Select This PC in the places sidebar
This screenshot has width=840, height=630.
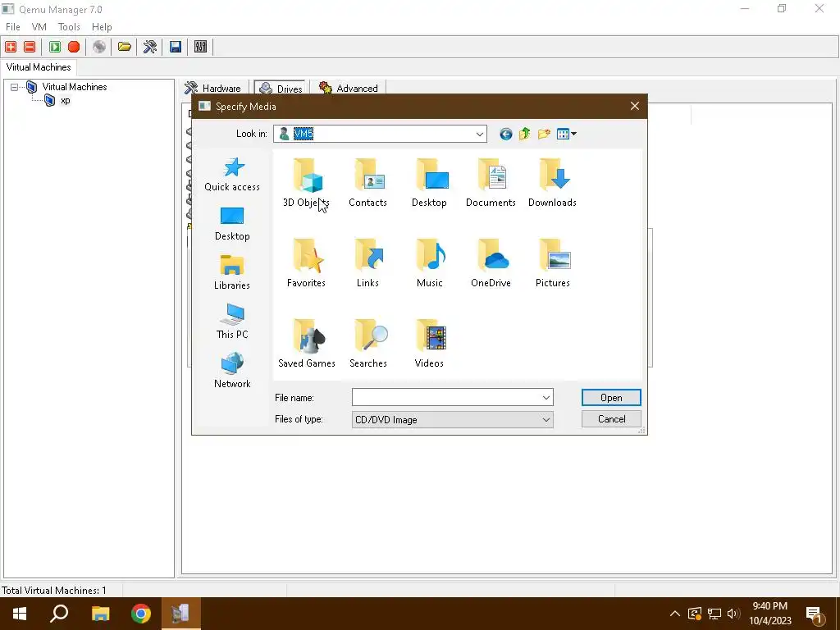click(x=232, y=322)
